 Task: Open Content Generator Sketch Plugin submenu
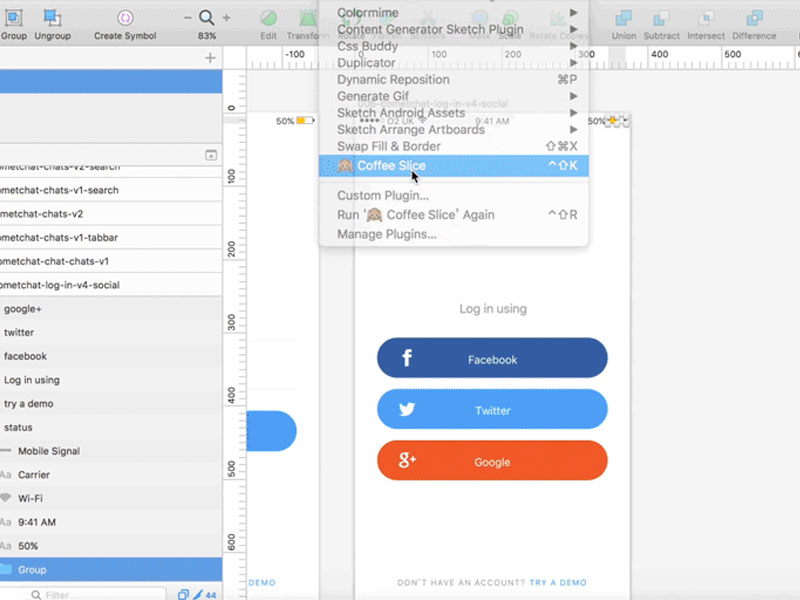pyautogui.click(x=454, y=29)
